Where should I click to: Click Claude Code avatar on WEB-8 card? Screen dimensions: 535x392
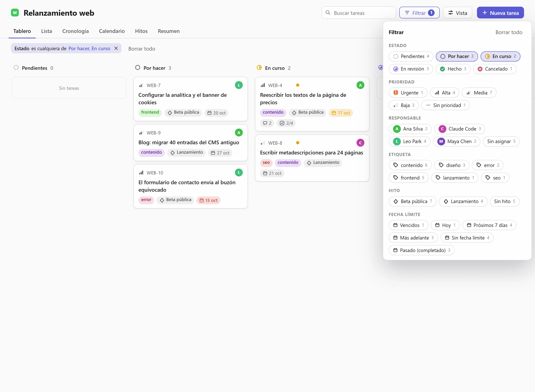(x=360, y=143)
